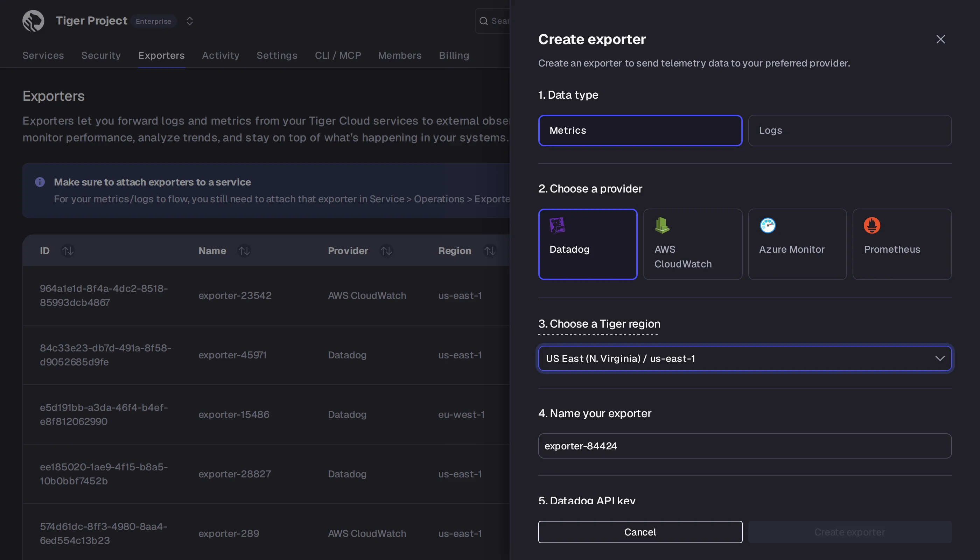Click the exporter name input field

[744, 446]
